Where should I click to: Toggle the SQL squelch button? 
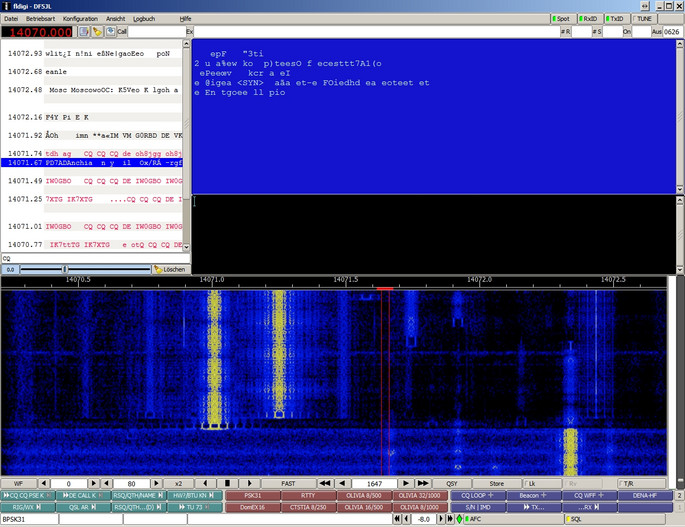click(x=615, y=519)
